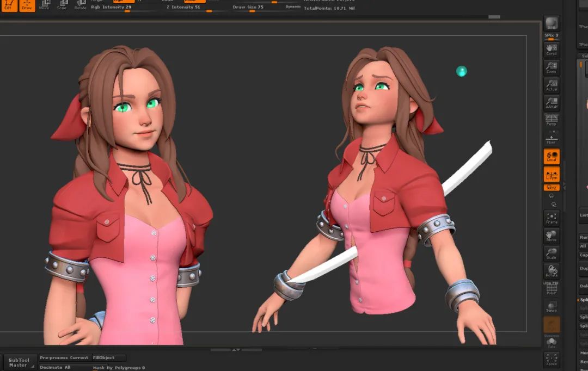
Task: Click the Rotate view button on right shelf
Action: [551, 271]
